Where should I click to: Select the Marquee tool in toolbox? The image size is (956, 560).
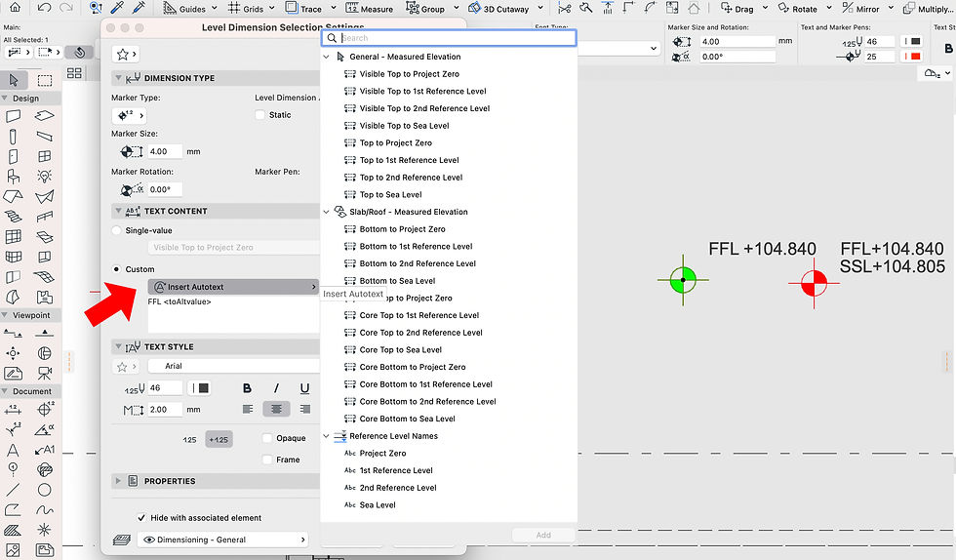tap(45, 80)
